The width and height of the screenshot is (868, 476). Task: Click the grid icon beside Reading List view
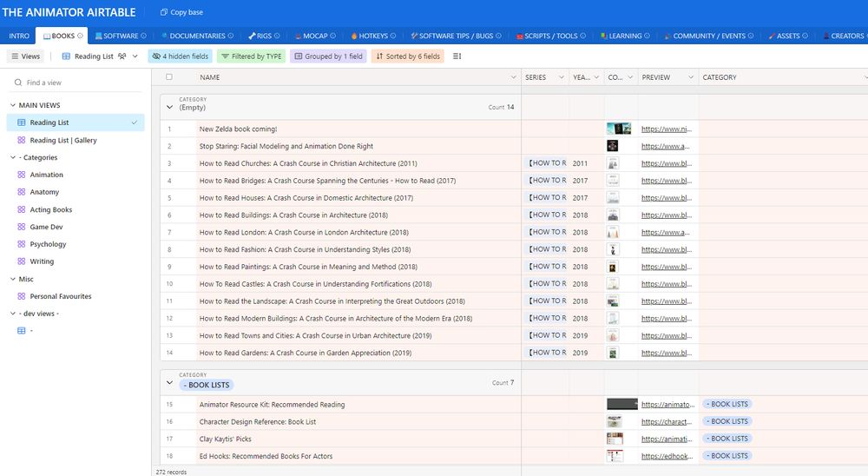pyautogui.click(x=21, y=122)
